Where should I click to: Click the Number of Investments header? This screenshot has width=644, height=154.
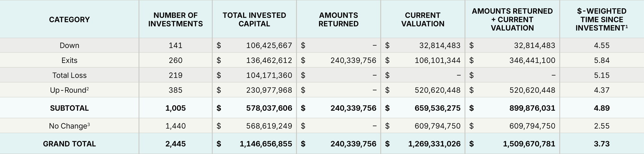point(175,20)
